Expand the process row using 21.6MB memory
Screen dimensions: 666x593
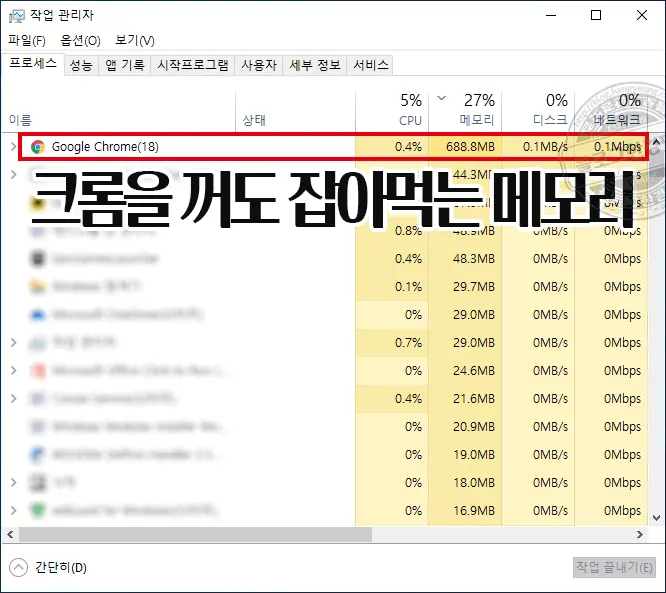[14, 398]
